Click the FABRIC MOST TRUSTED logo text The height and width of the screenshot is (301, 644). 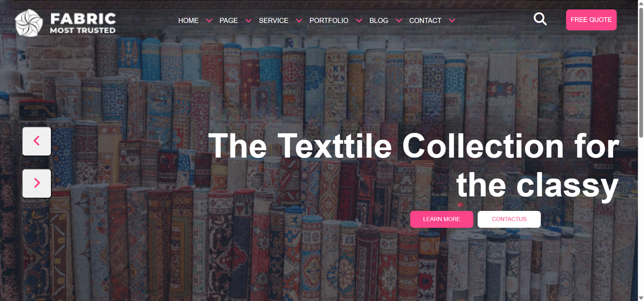83,23
